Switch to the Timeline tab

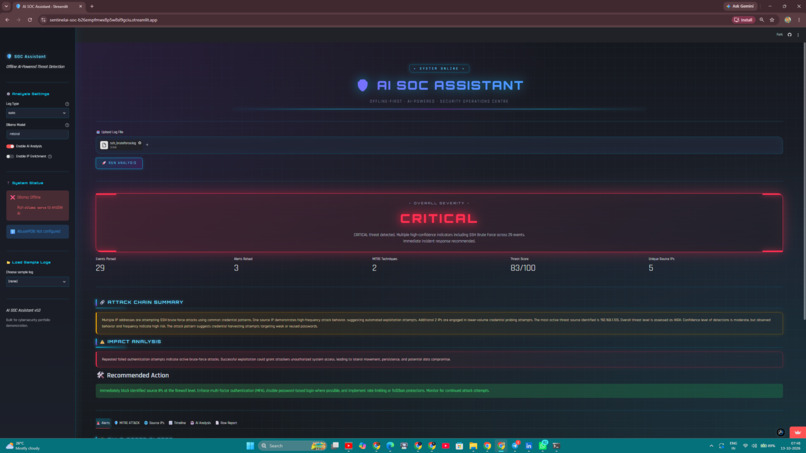(x=177, y=423)
